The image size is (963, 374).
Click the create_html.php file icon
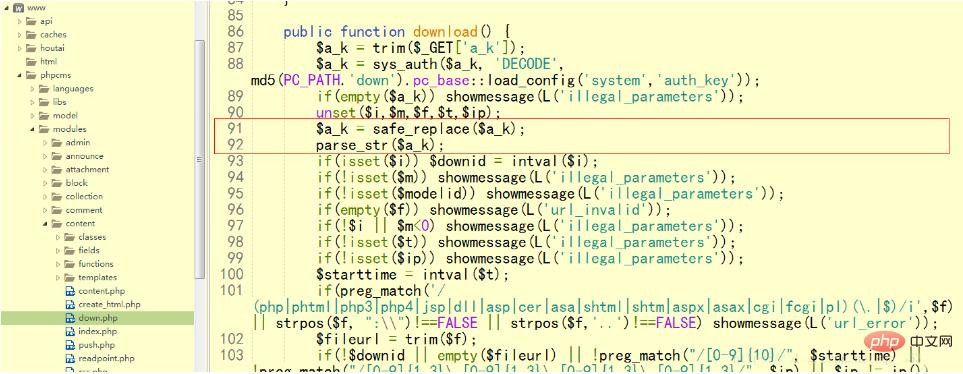coord(70,305)
